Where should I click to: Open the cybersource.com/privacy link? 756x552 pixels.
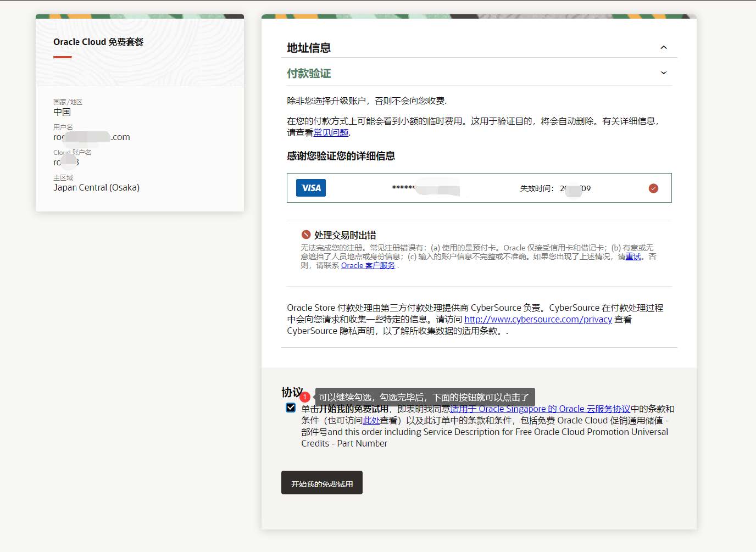[x=538, y=319]
